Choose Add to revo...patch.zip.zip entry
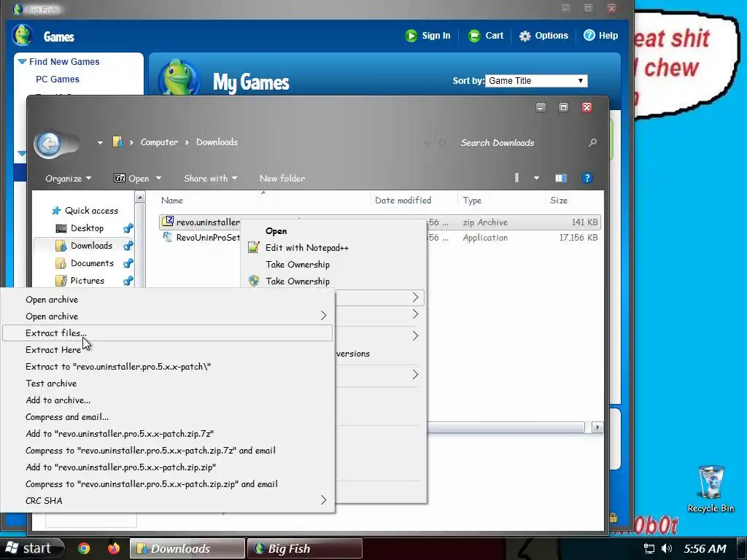Viewport: 747px width, 560px height. (x=167, y=467)
